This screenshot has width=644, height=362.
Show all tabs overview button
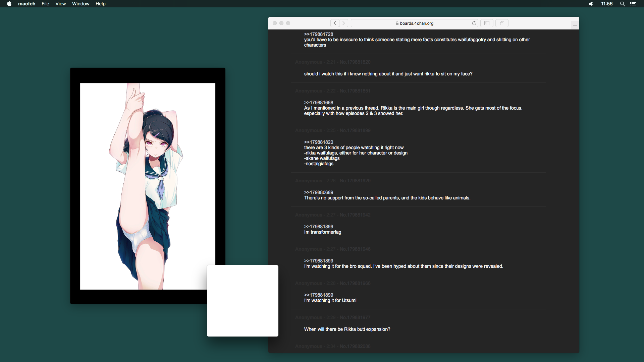tap(502, 23)
